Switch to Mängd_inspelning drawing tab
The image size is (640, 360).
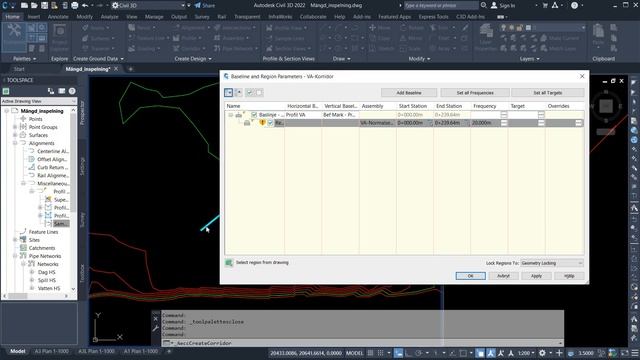coord(88,69)
